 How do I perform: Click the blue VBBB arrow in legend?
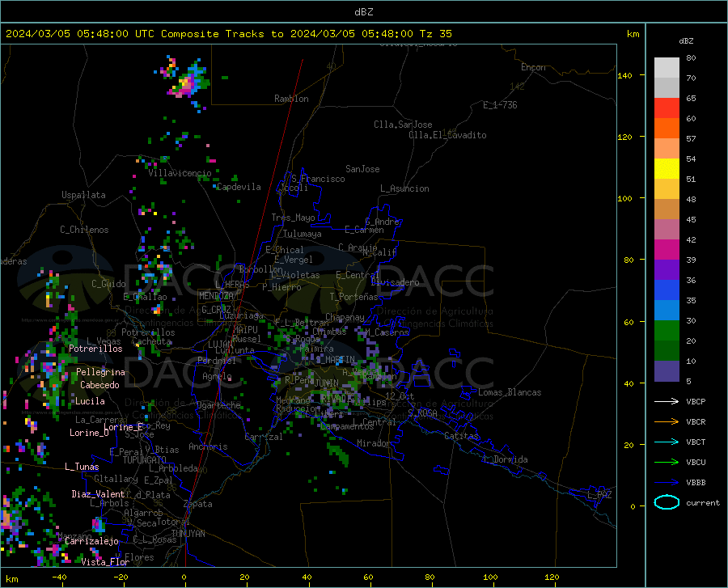point(667,482)
